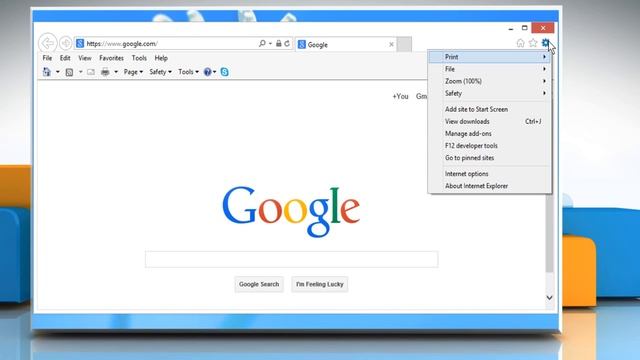Expand the Print icon dropdown arrow
Image resolution: width=640 pixels, height=360 pixels.
tap(116, 72)
